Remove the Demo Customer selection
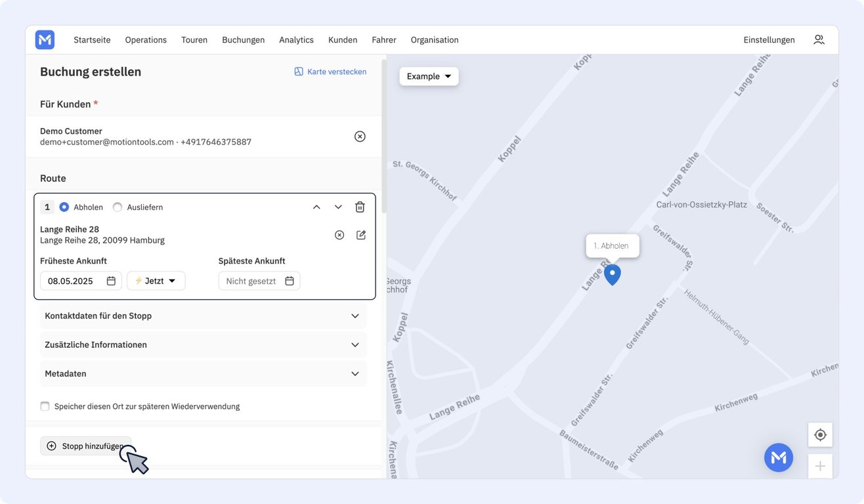Screen dimensions: 864x504 tap(360, 136)
